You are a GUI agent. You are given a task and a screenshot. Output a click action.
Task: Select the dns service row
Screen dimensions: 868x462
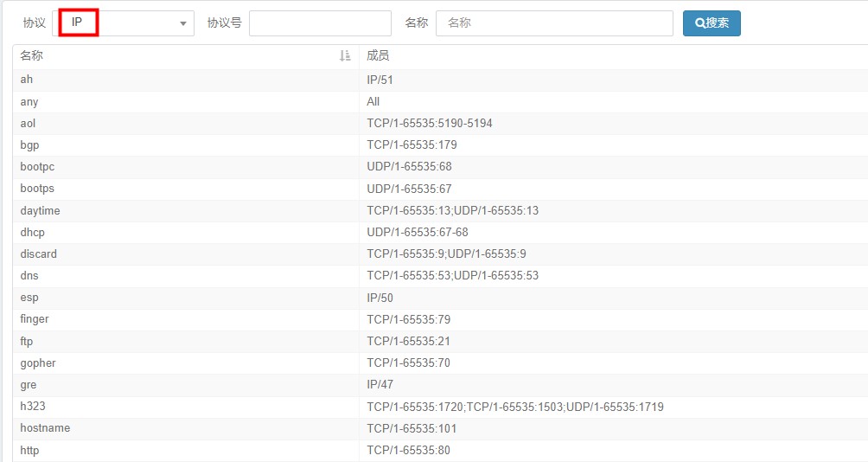click(440, 276)
